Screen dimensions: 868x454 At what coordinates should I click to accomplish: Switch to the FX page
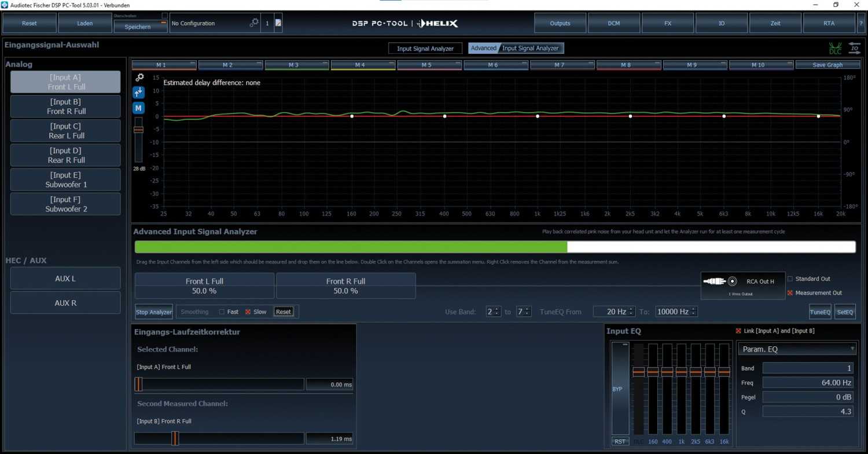click(668, 23)
